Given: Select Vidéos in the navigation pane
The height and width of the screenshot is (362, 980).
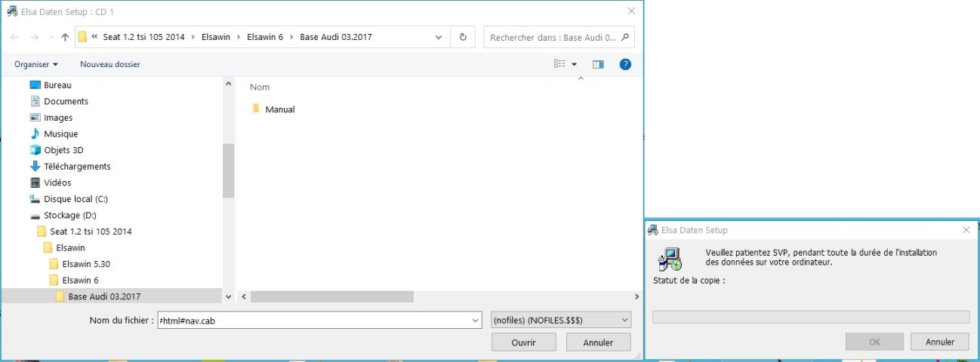Looking at the screenshot, I should (57, 183).
